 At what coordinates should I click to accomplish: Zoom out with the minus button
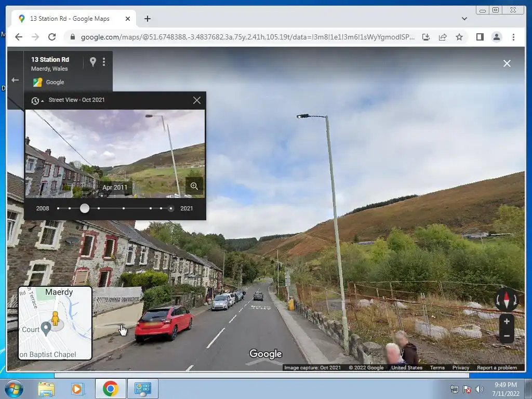click(x=507, y=336)
